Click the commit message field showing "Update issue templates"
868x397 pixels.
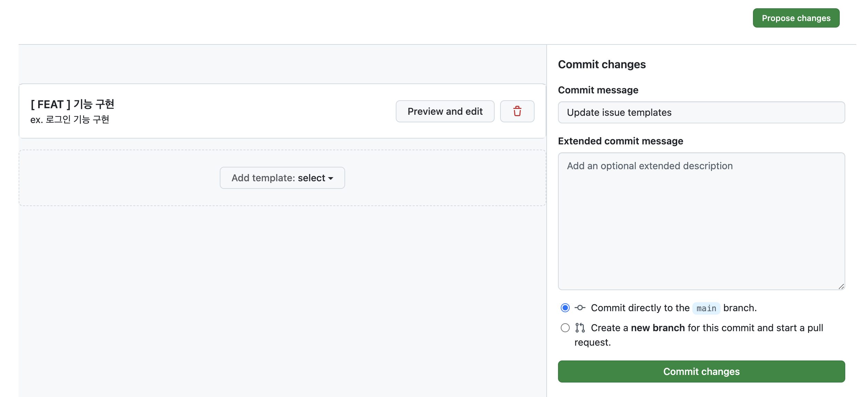[x=702, y=112]
